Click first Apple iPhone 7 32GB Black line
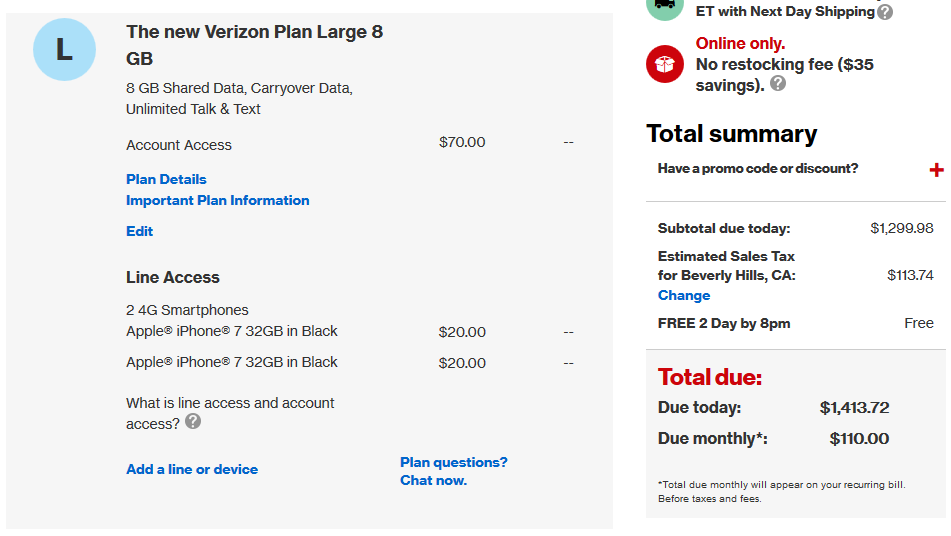This screenshot has width=951, height=536. click(232, 331)
